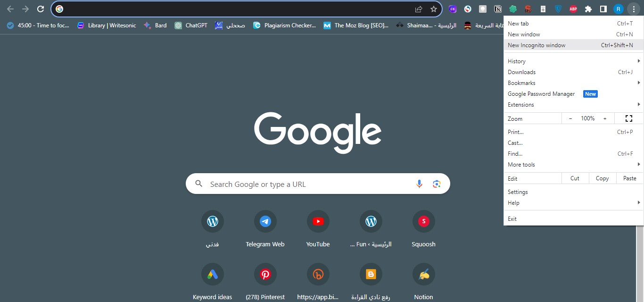The image size is (644, 302).
Task: Open the Squoosh shortcut
Action: click(423, 229)
